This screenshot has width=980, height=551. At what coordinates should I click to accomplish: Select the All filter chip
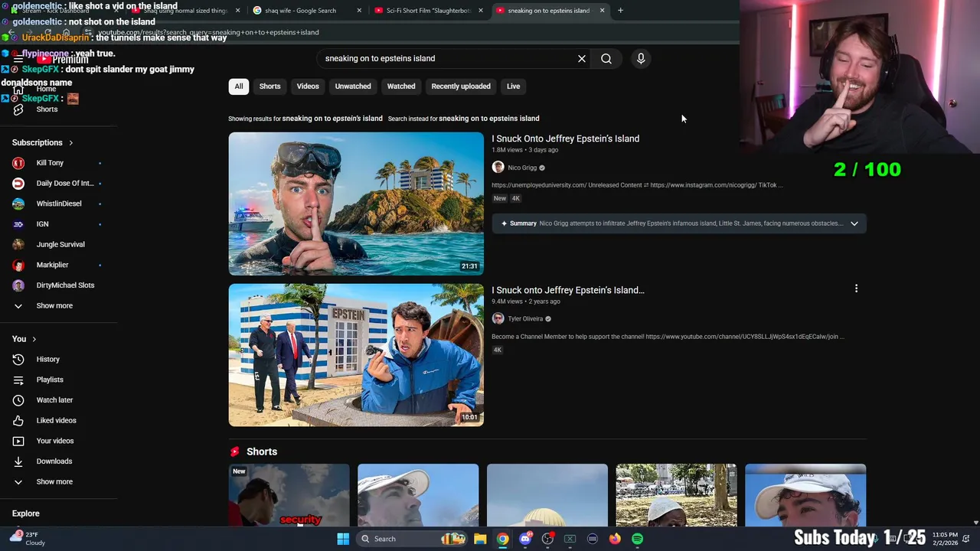tap(239, 86)
